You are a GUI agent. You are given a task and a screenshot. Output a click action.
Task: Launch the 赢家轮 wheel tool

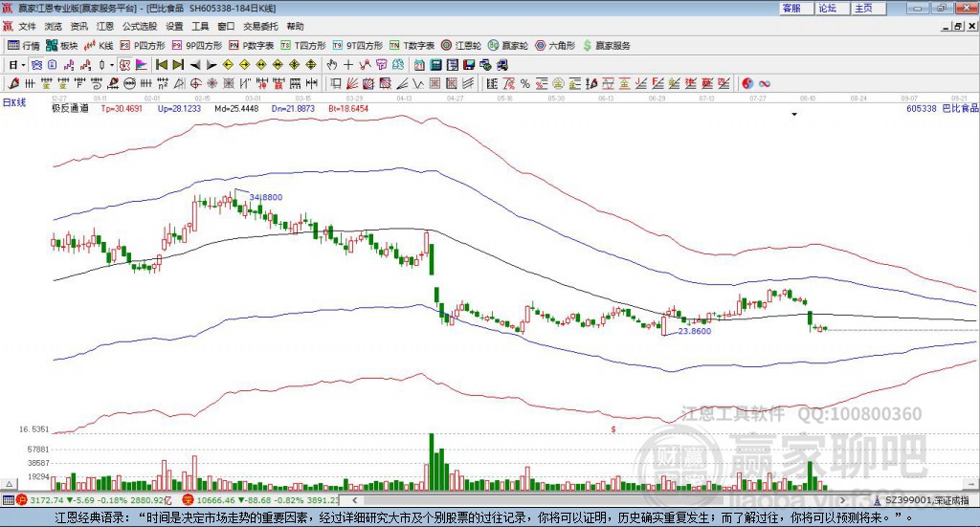(x=508, y=46)
